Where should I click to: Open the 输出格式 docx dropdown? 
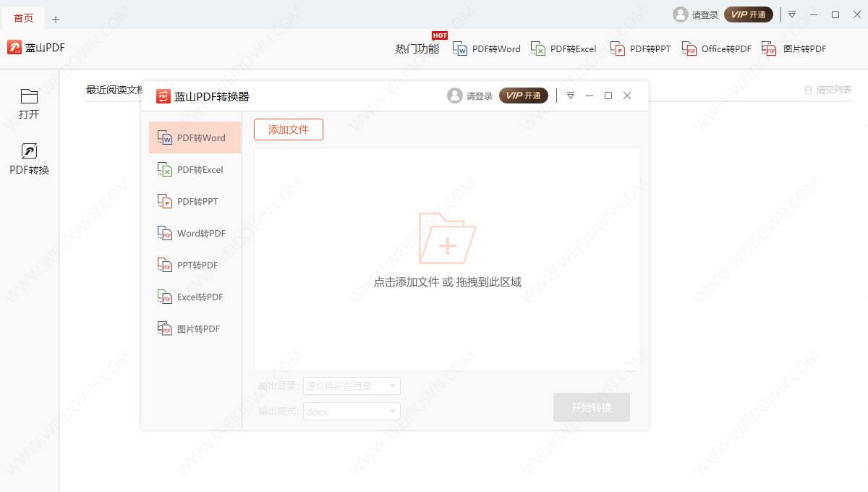tap(352, 412)
